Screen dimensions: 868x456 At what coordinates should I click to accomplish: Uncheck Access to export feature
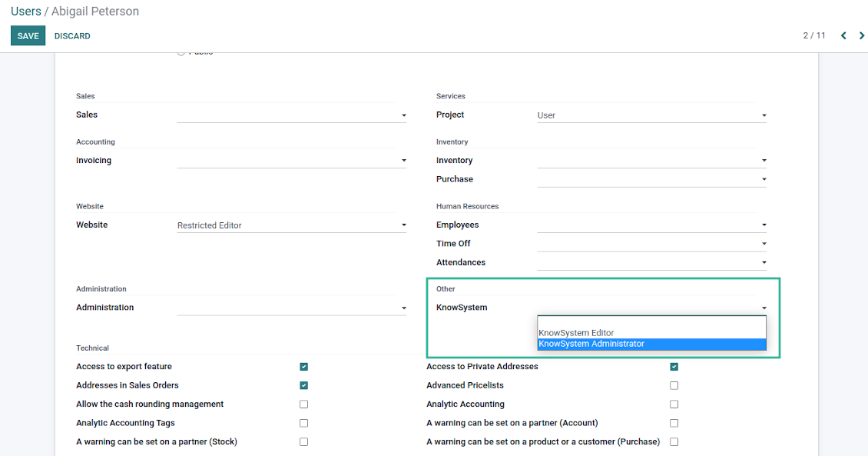pos(304,367)
